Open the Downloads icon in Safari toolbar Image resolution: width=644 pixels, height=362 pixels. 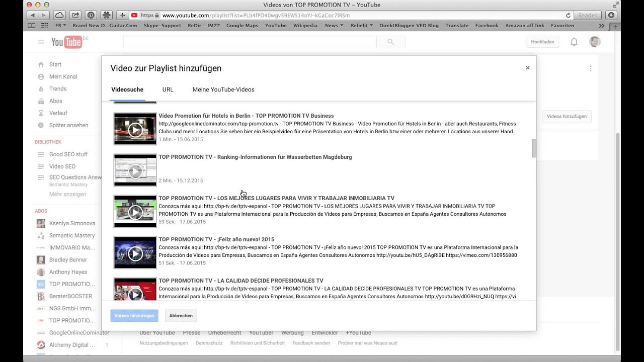tap(611, 15)
